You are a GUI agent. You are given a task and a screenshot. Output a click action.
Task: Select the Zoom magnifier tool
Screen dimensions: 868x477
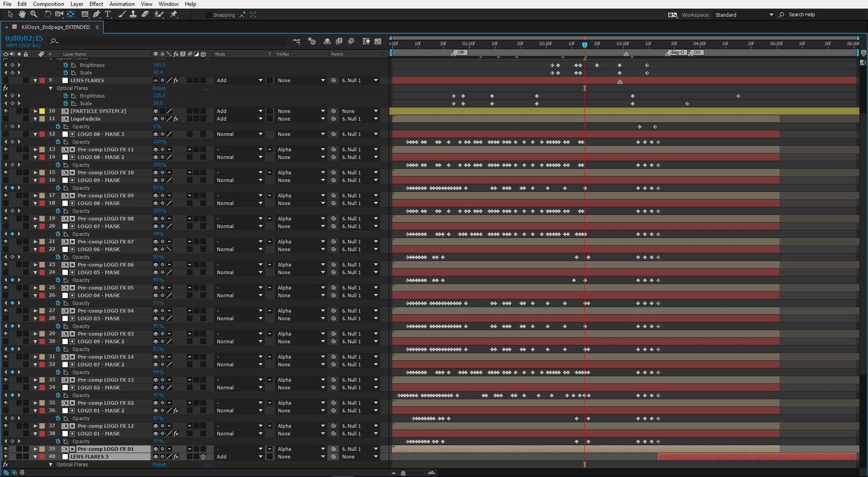(34, 14)
